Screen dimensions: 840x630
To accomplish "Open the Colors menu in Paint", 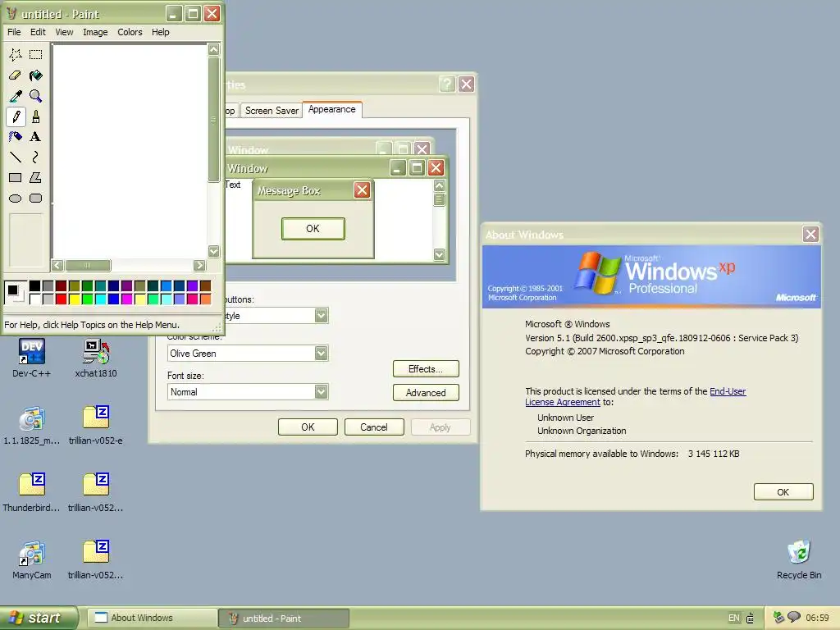I will pyautogui.click(x=130, y=32).
